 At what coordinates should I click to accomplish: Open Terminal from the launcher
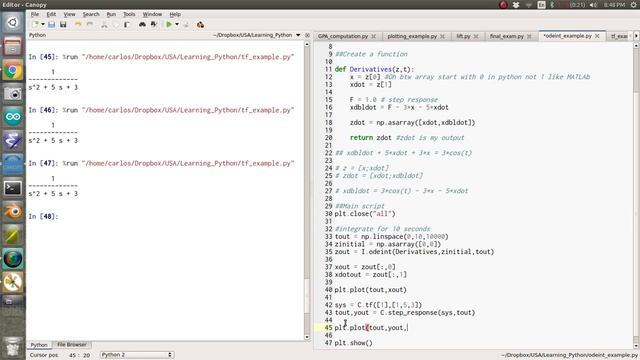coord(13,188)
